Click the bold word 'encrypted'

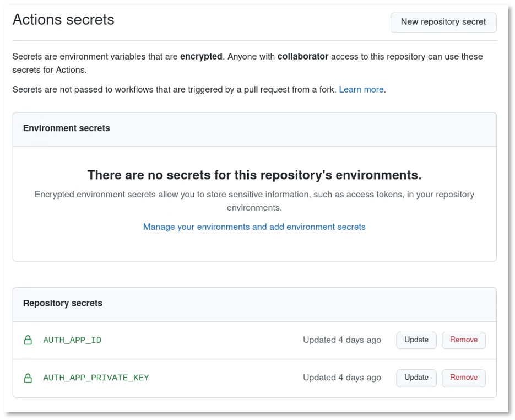coord(201,57)
